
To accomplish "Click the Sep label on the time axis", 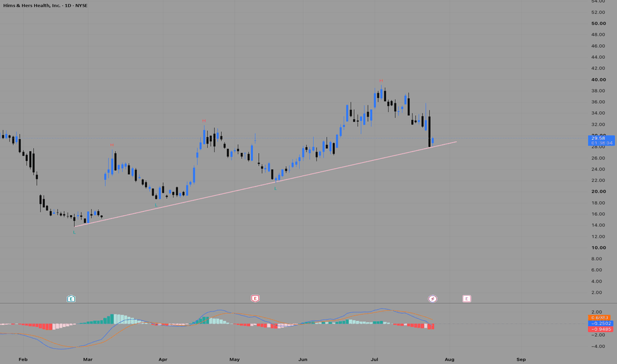I will (521, 359).
